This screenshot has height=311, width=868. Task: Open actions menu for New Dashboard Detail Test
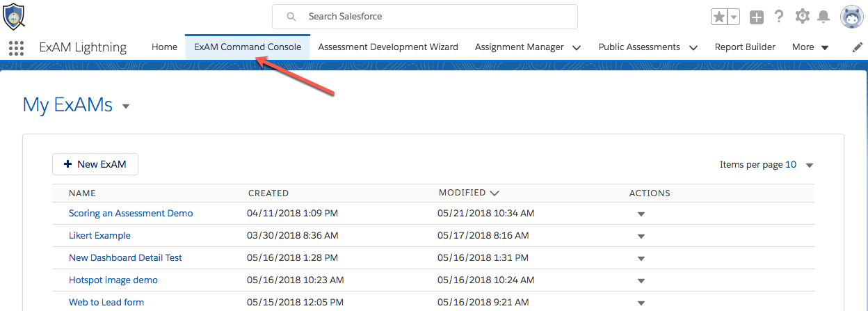coord(641,259)
